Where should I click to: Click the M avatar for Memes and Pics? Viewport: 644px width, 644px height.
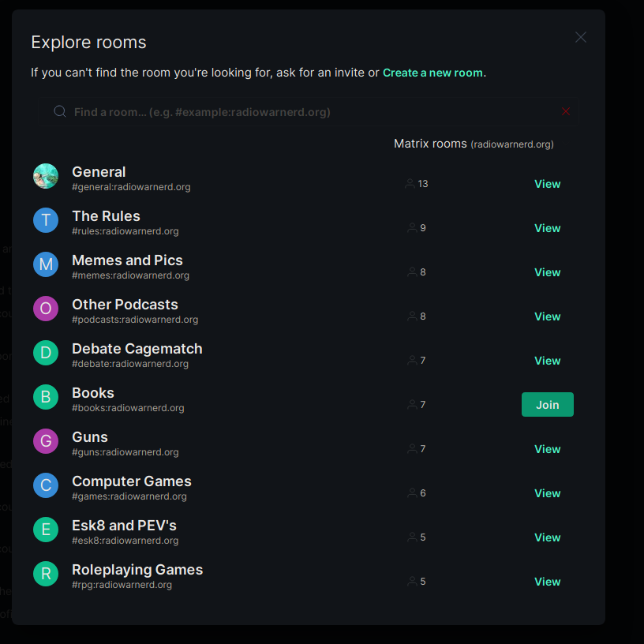pyautogui.click(x=46, y=264)
